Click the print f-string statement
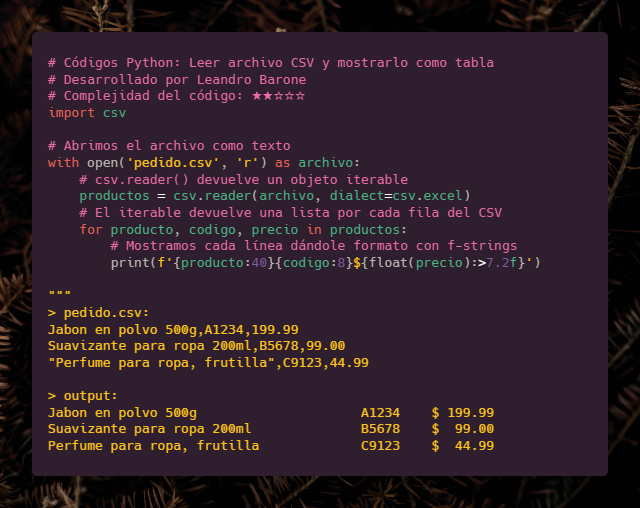 tap(325, 262)
